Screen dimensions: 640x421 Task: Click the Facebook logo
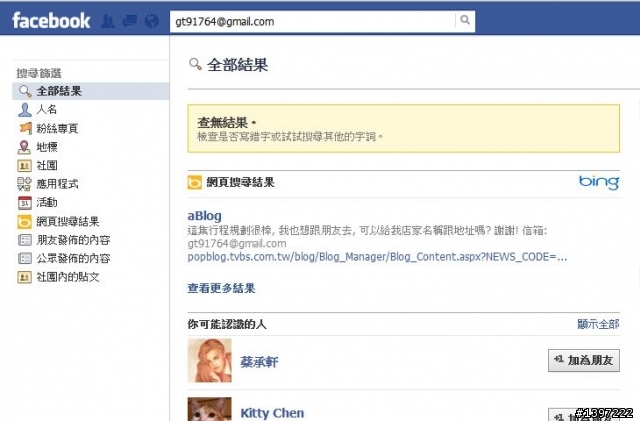[51, 20]
